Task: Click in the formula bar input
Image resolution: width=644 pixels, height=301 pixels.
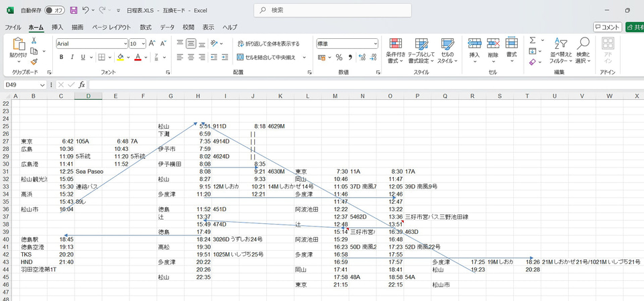Action: (366, 84)
